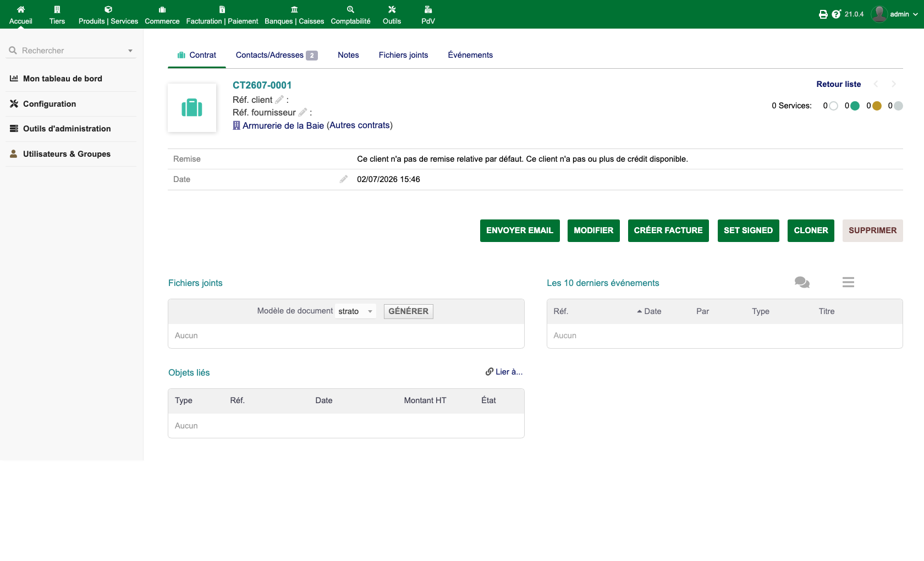This screenshot has height=561, width=924.
Task: Open the Comptabilité menu
Action: pos(350,15)
